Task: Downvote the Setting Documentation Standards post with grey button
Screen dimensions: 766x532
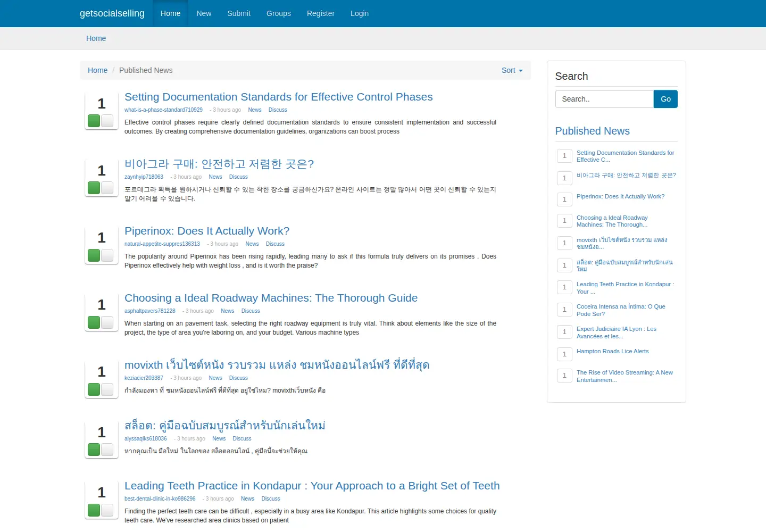Action: click(x=107, y=121)
